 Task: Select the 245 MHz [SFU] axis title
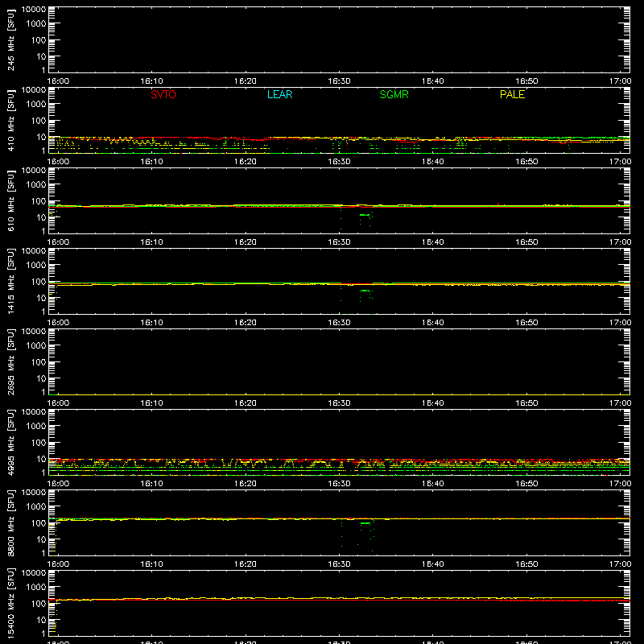click(x=11, y=39)
